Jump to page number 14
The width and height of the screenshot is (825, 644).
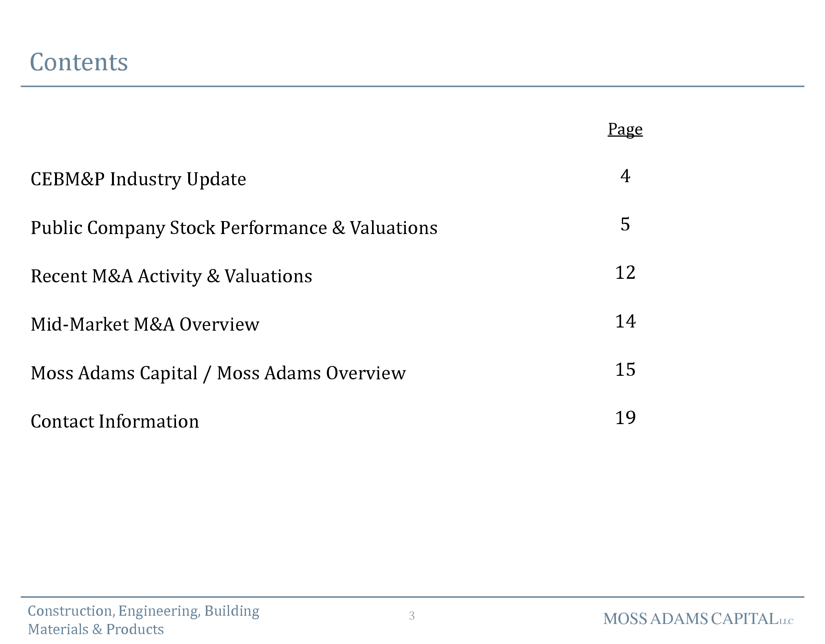625,321
